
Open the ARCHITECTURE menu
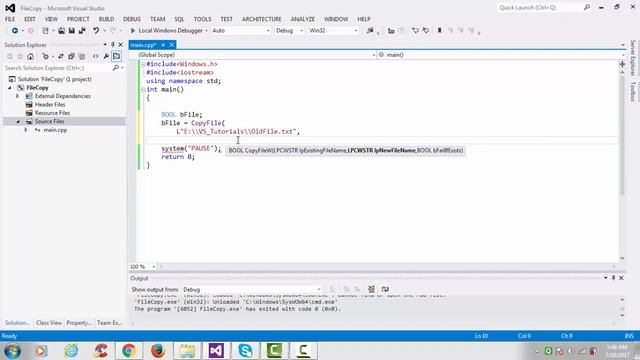pos(262,19)
